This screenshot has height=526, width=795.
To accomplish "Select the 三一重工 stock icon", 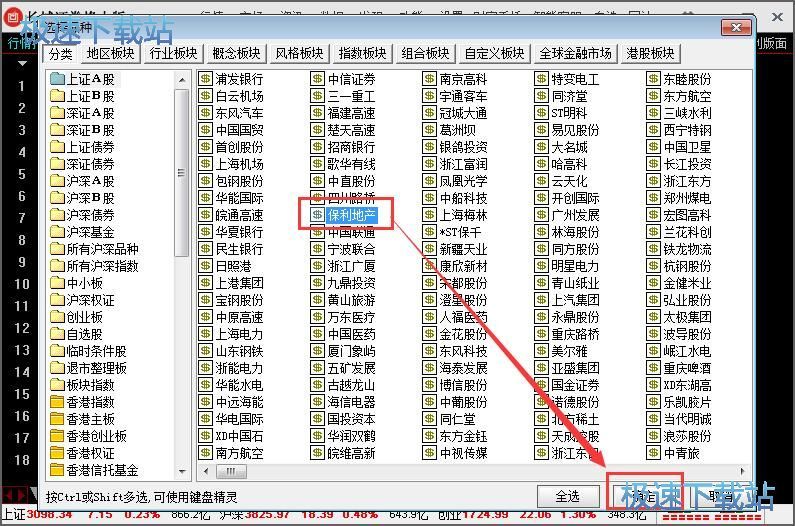I will click(317, 96).
